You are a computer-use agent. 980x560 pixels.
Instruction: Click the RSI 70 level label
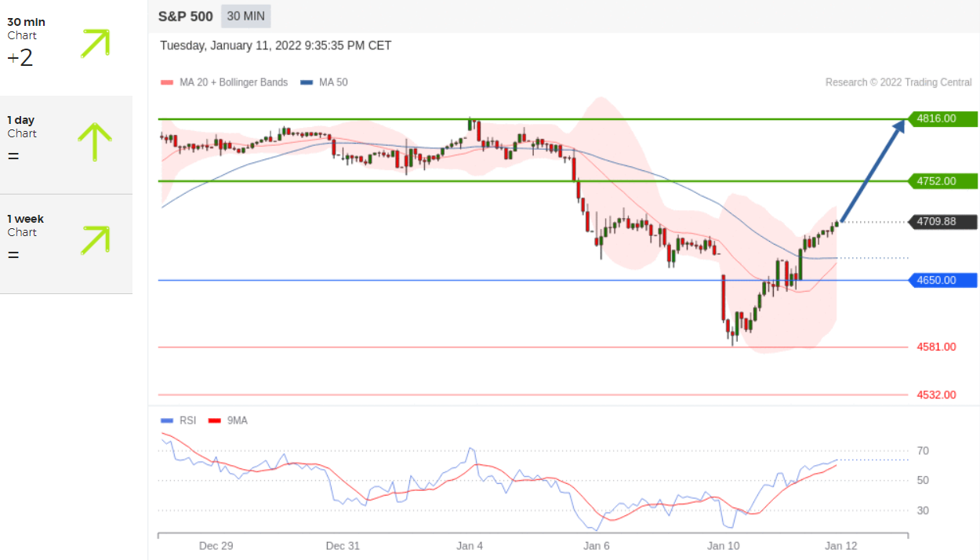pyautogui.click(x=923, y=451)
